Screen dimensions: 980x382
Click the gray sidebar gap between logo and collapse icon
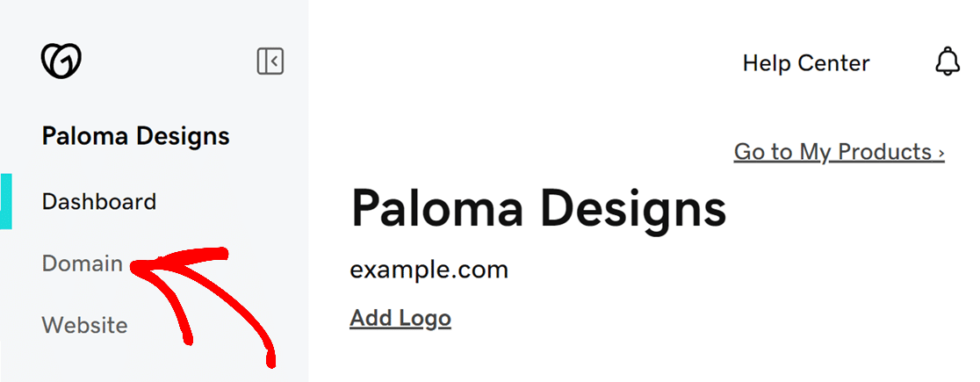tap(169, 61)
